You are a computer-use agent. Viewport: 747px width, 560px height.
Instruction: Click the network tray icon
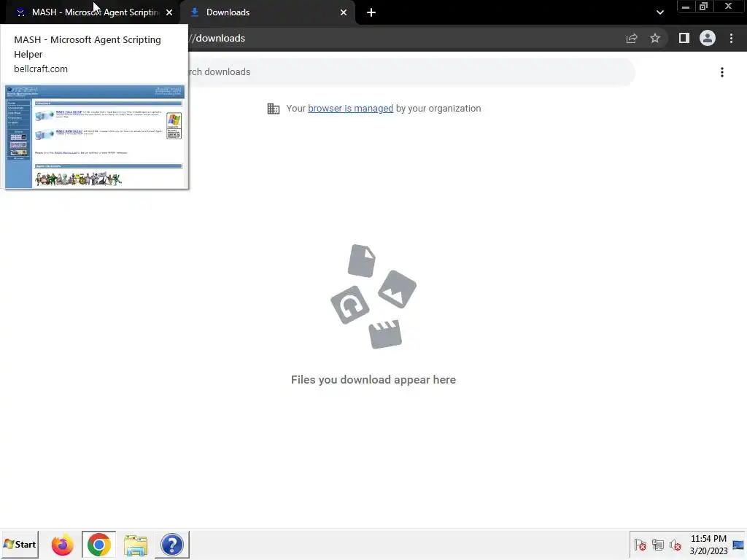point(658,545)
